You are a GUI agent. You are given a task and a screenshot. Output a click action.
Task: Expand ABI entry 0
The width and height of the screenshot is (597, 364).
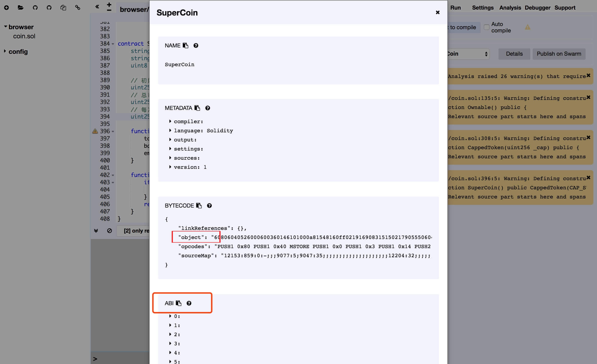(x=170, y=316)
